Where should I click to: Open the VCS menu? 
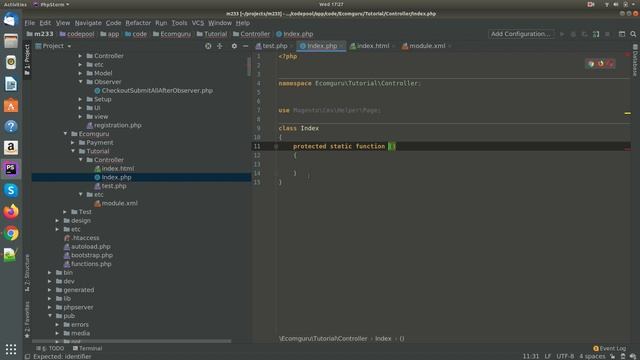198,23
